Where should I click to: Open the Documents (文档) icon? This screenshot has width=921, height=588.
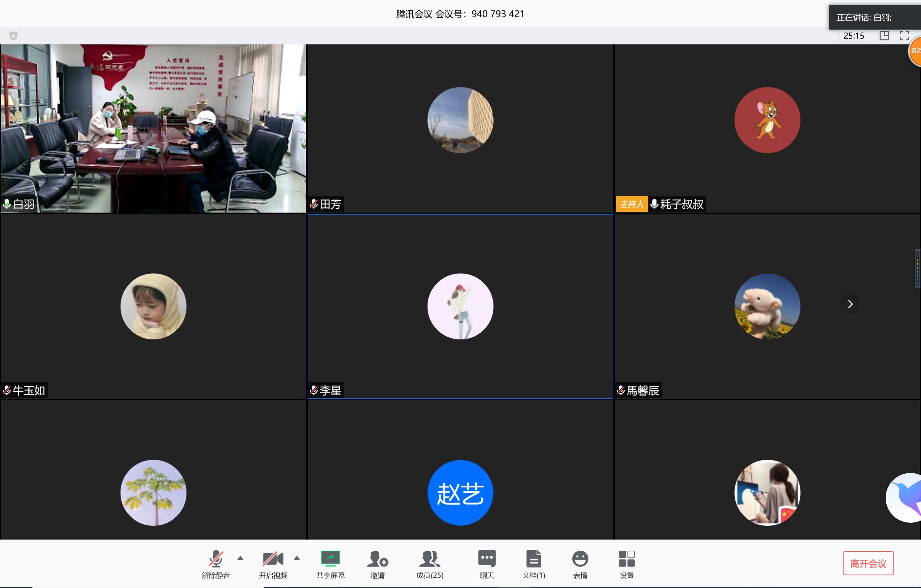(x=534, y=559)
